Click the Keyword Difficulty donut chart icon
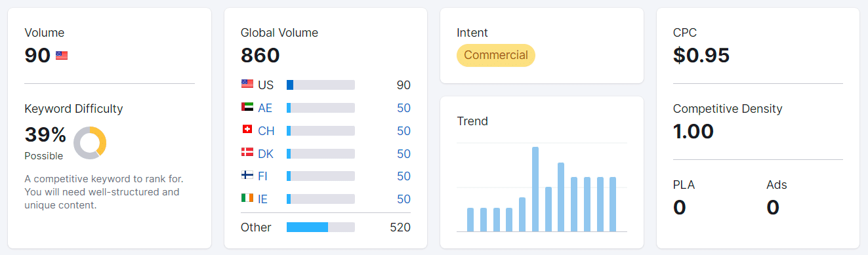The height and width of the screenshot is (255, 868). pyautogui.click(x=90, y=142)
